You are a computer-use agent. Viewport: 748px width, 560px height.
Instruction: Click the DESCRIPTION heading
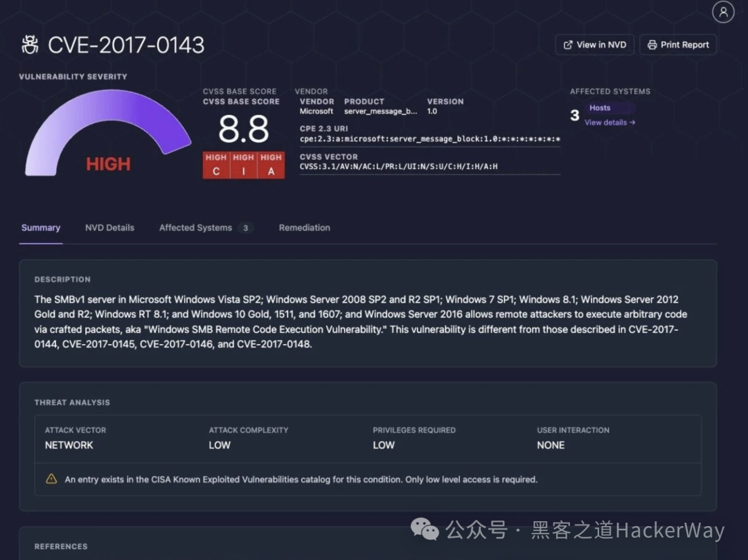point(62,279)
